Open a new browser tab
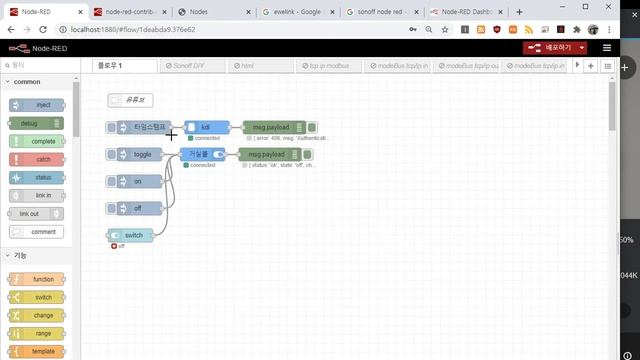The image size is (640, 360). (x=519, y=12)
